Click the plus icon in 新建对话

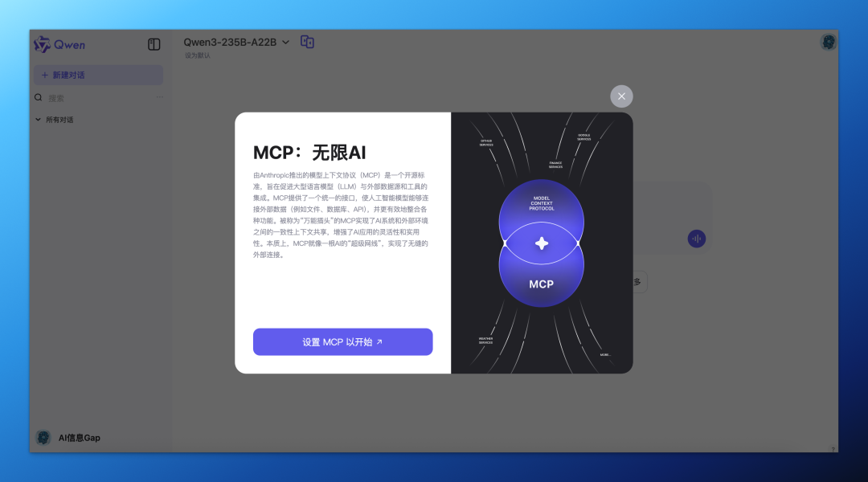[x=45, y=75]
